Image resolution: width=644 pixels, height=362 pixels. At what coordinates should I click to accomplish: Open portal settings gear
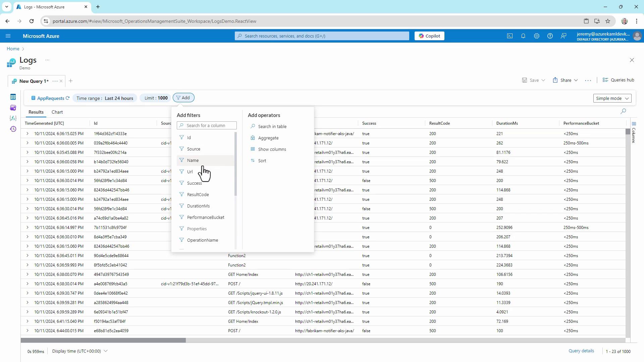537,36
